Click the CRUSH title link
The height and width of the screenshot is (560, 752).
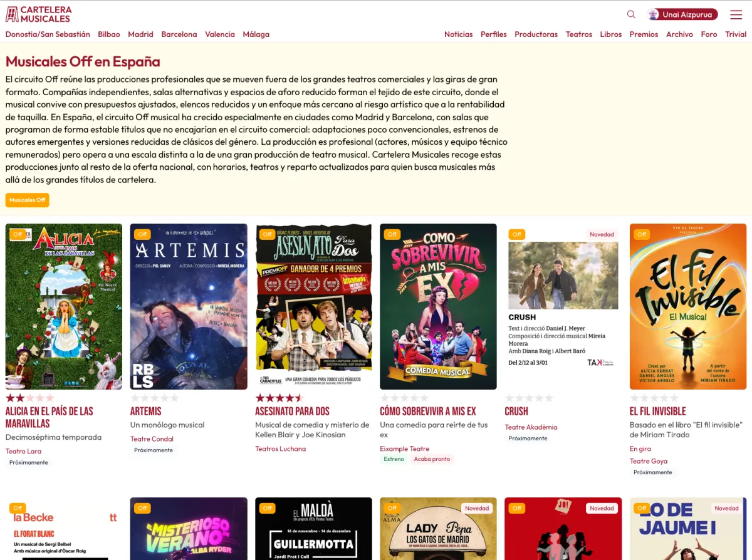pyautogui.click(x=516, y=412)
